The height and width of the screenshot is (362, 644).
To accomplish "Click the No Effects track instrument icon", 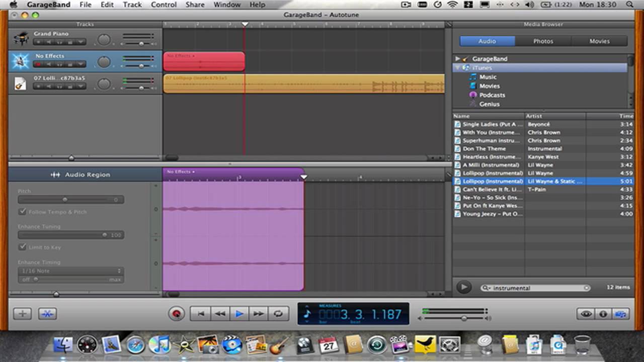I will [21, 61].
